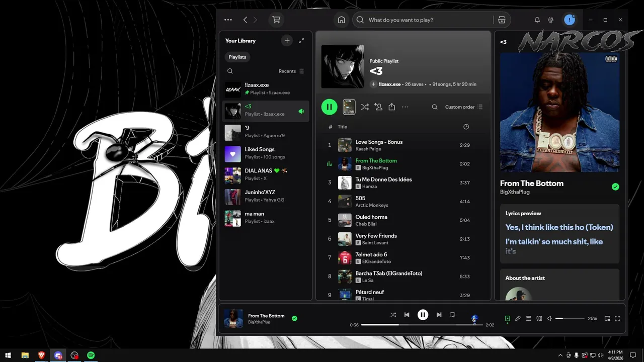Click From The Bottom in player bar

(266, 316)
